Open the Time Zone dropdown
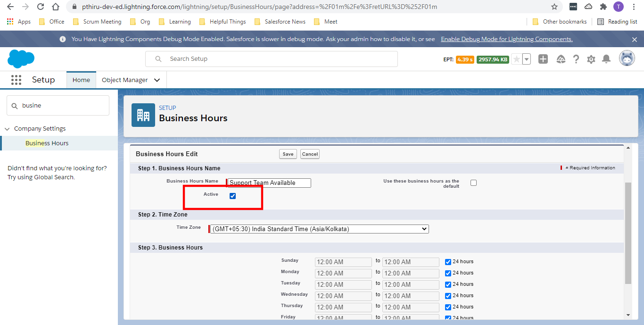Image resolution: width=644 pixels, height=325 pixels. [319, 229]
